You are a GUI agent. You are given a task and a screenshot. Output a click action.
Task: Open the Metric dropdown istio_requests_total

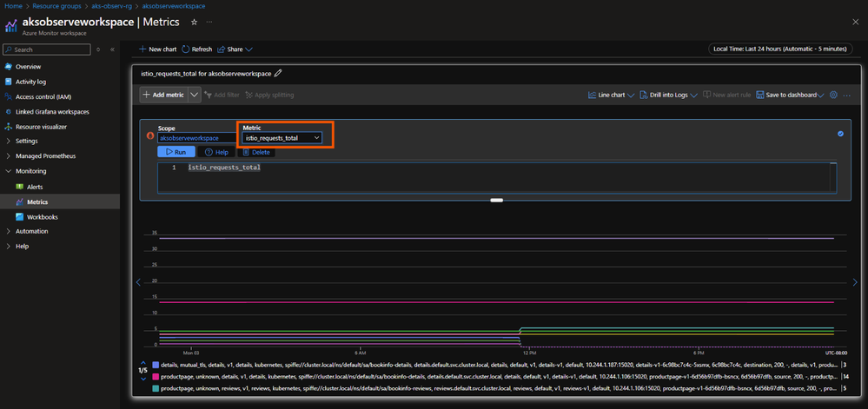coord(282,138)
